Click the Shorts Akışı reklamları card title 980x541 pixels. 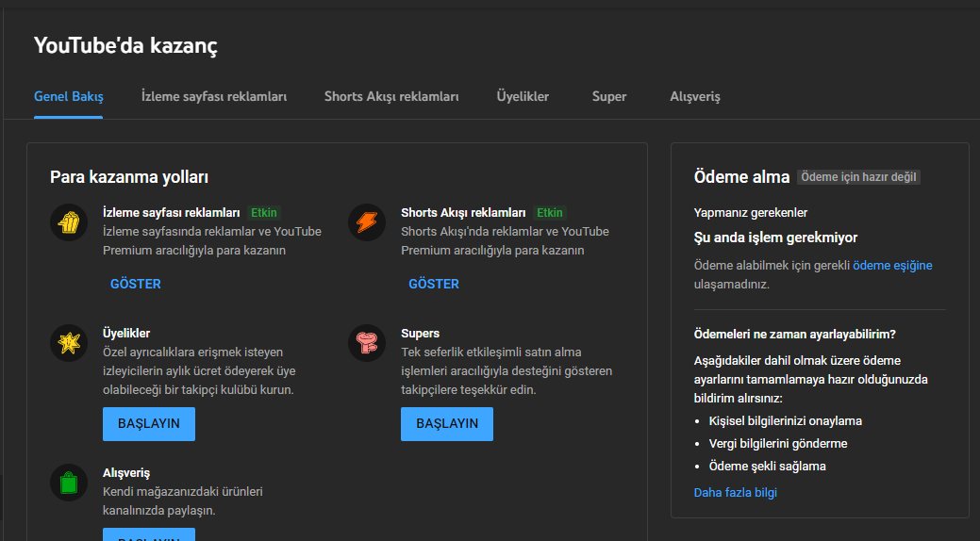463,212
